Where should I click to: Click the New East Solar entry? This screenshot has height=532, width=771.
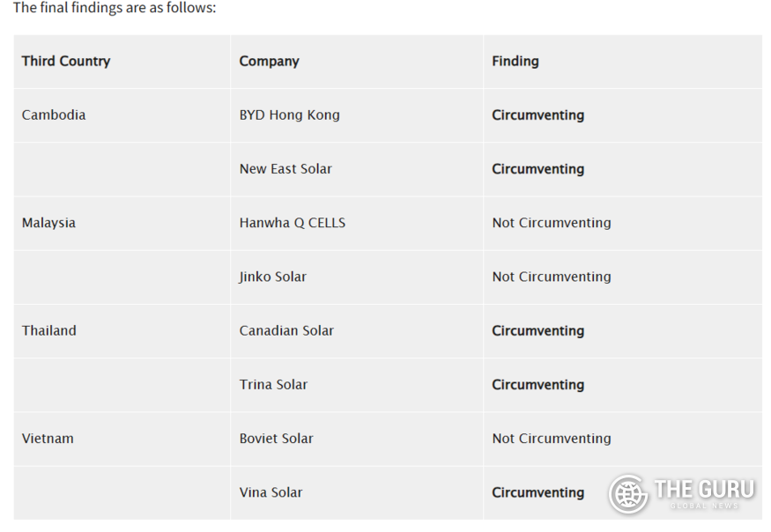coord(285,168)
